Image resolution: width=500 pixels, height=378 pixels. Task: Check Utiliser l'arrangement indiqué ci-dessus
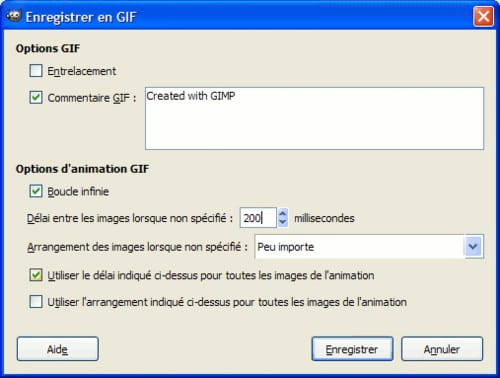[36, 302]
